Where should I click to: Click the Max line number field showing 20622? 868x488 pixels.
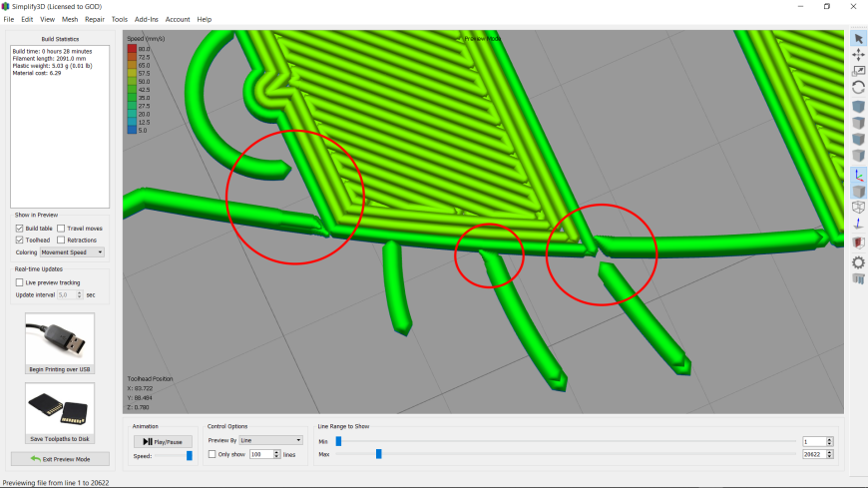(x=814, y=454)
